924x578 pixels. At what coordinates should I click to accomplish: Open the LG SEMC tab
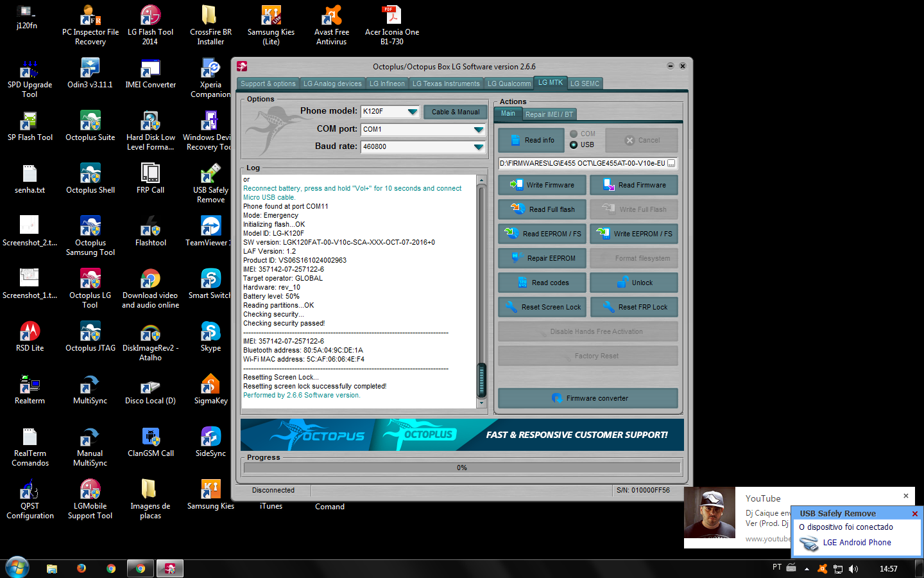(585, 83)
